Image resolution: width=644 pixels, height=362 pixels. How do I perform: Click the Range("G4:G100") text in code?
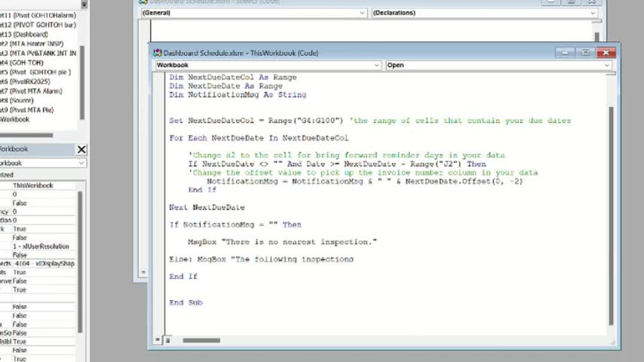tap(305, 121)
